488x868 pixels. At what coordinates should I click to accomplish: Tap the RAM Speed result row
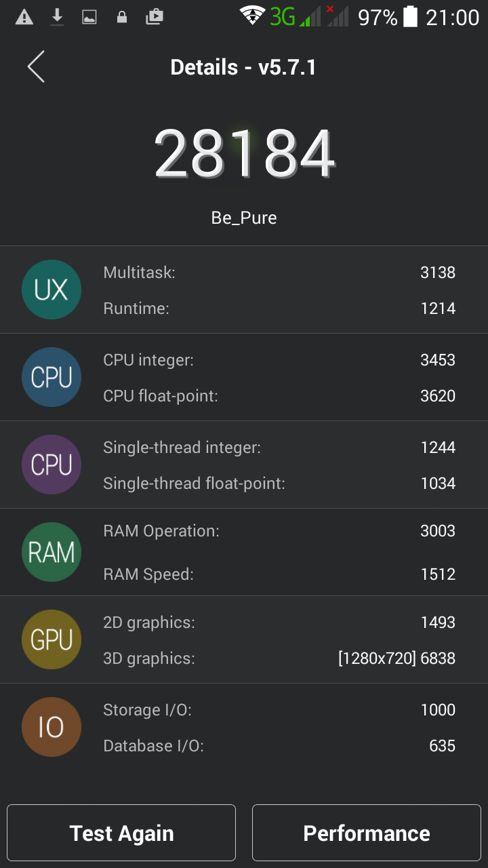coord(279,574)
